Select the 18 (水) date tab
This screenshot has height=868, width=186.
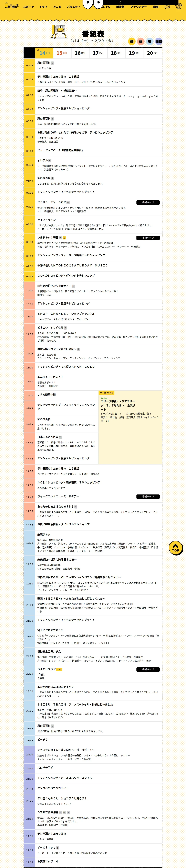[116, 53]
